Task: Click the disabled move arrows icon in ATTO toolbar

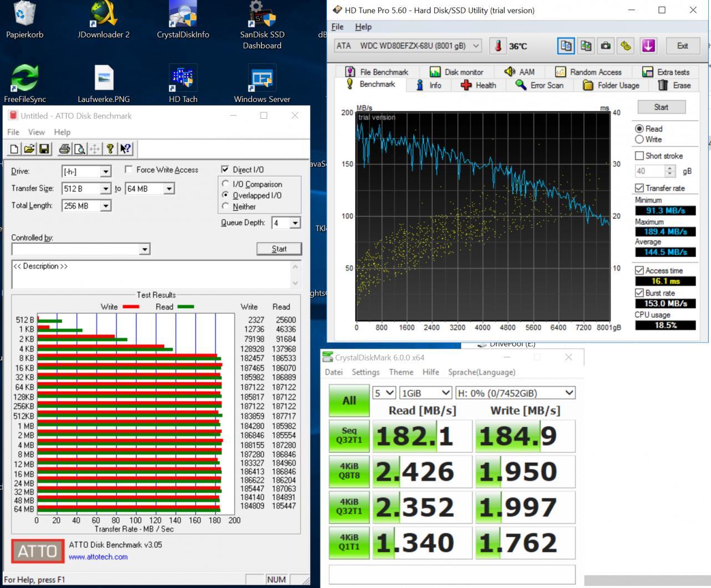Action: pos(95,149)
